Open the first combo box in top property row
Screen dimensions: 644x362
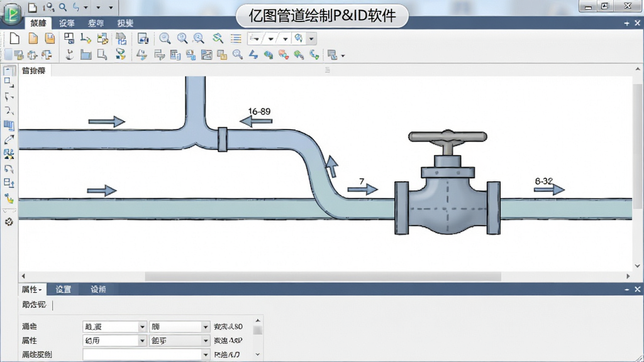coord(114,327)
